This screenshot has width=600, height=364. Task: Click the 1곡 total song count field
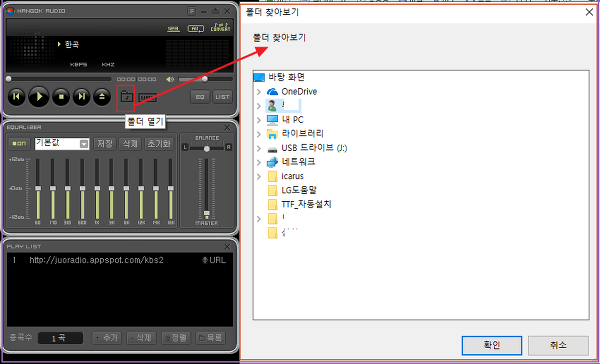tap(60, 338)
